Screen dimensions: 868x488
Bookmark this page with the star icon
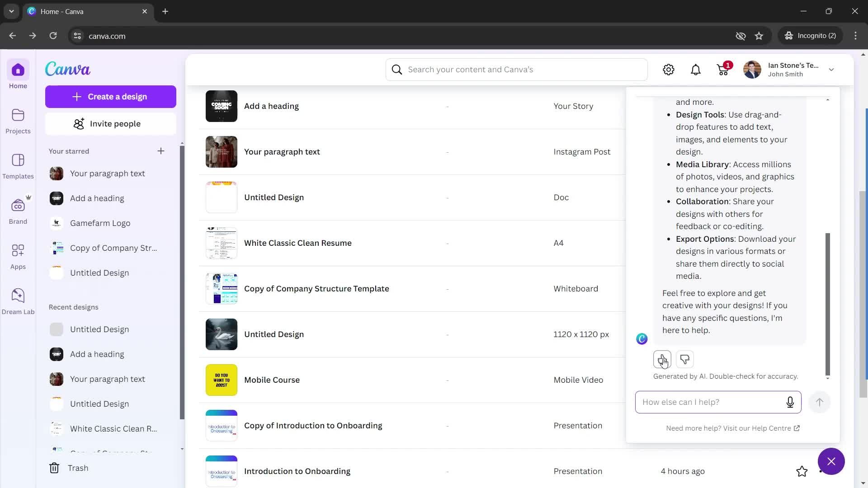click(759, 36)
